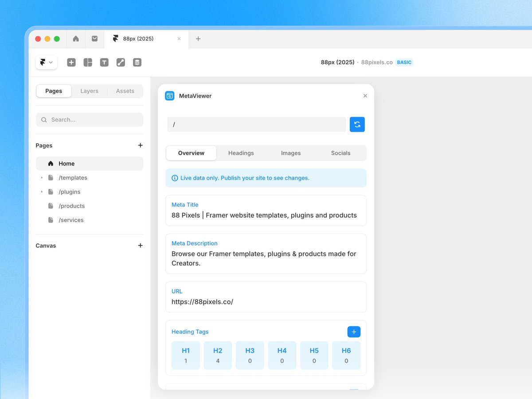This screenshot has width=532, height=399.
Task: Click the page path input field
Action: click(256, 125)
